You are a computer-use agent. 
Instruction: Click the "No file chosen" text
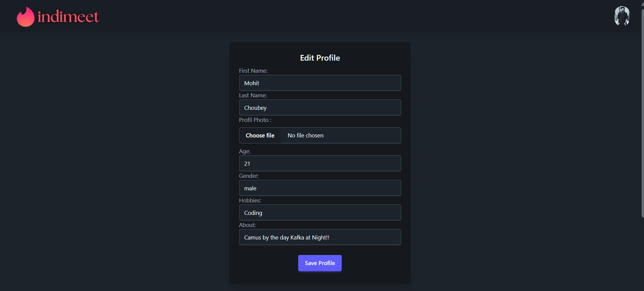tap(305, 135)
